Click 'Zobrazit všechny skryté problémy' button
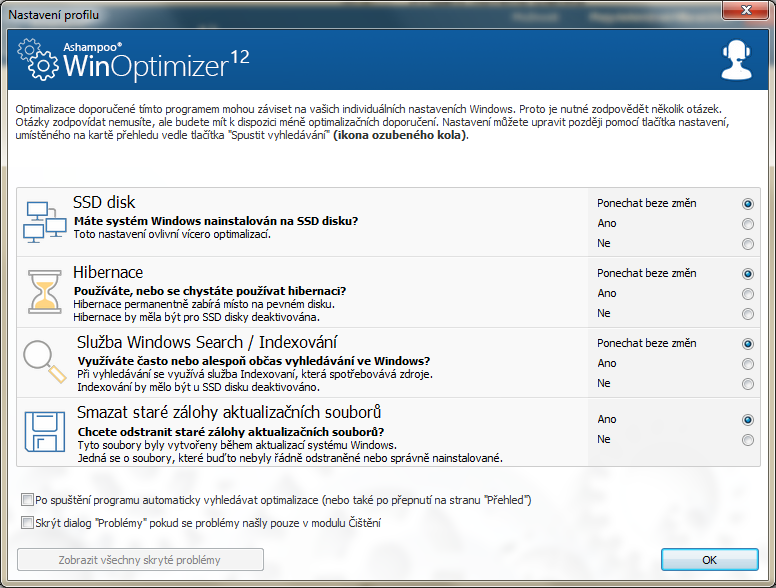The image size is (776, 588). tap(140, 560)
